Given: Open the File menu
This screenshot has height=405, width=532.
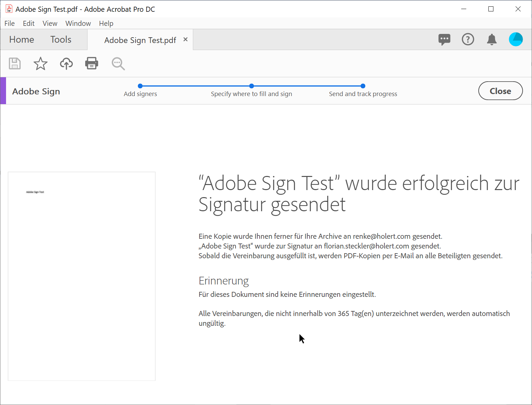Looking at the screenshot, I should click(9, 24).
